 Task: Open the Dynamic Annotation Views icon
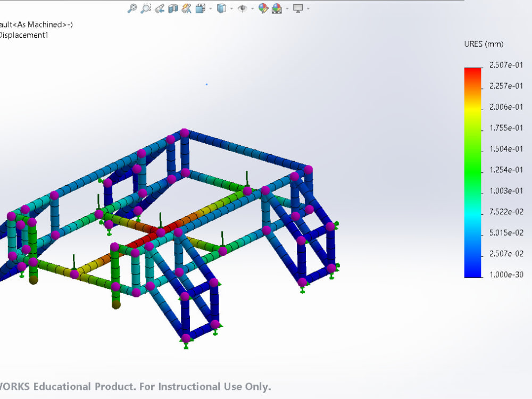(x=186, y=8)
